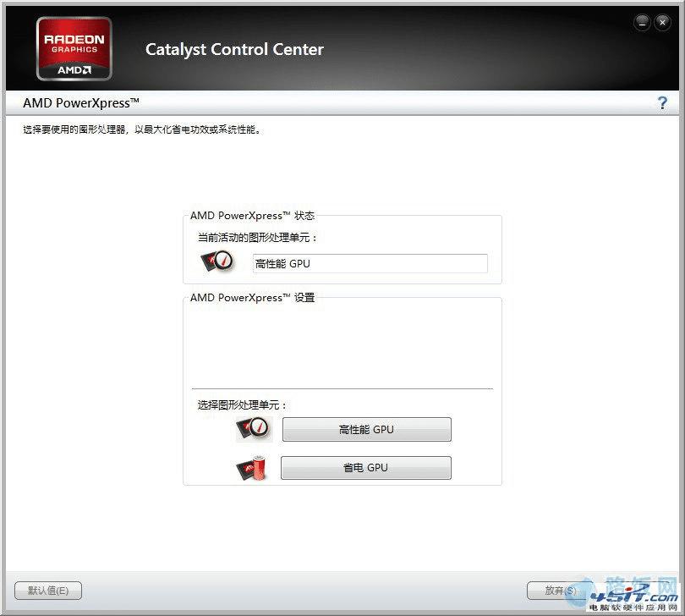The height and width of the screenshot is (616, 685).
Task: Click the AMD PowerXpress™ 设置 group label
Action: [x=252, y=298]
